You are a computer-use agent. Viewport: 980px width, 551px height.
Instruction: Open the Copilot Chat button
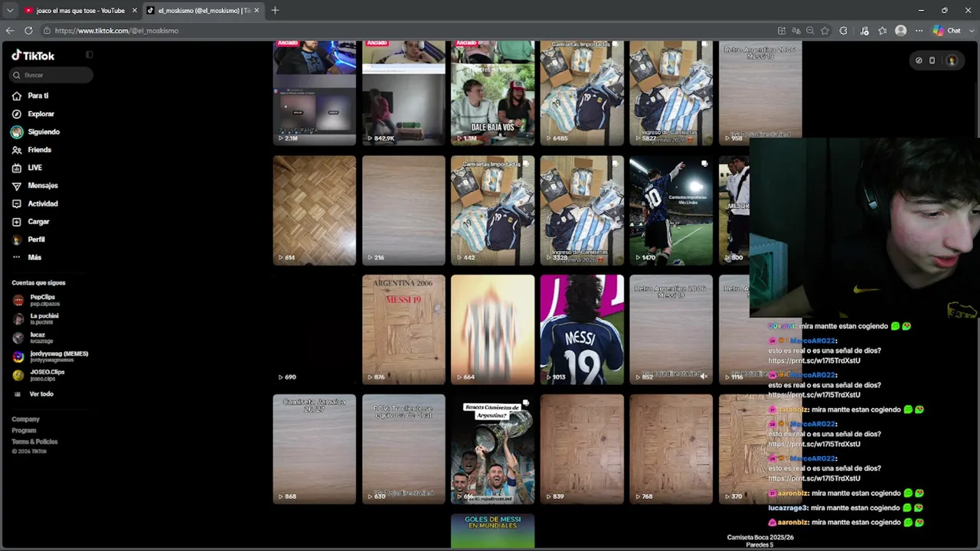(948, 31)
